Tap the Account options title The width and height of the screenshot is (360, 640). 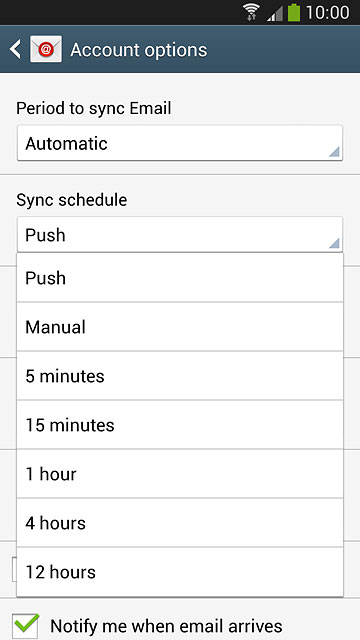pos(139,50)
